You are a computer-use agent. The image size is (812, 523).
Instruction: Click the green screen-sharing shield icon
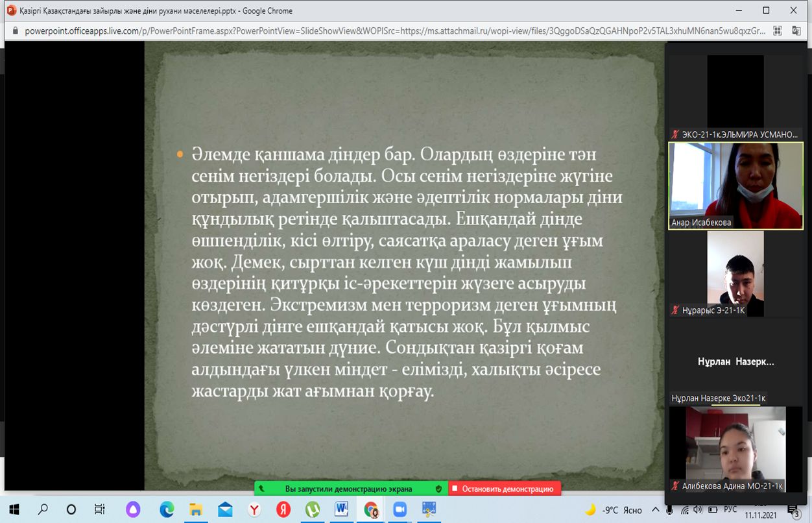click(x=438, y=489)
